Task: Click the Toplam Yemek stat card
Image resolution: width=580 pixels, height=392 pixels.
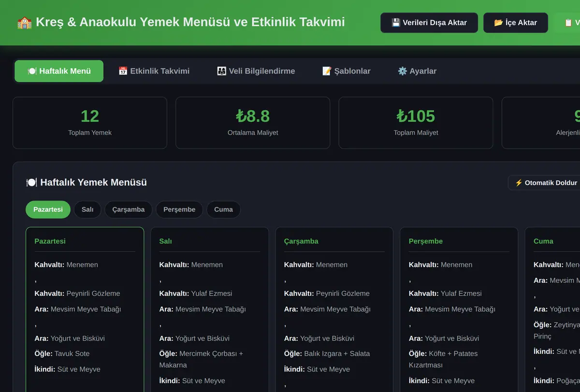Action: (90, 123)
